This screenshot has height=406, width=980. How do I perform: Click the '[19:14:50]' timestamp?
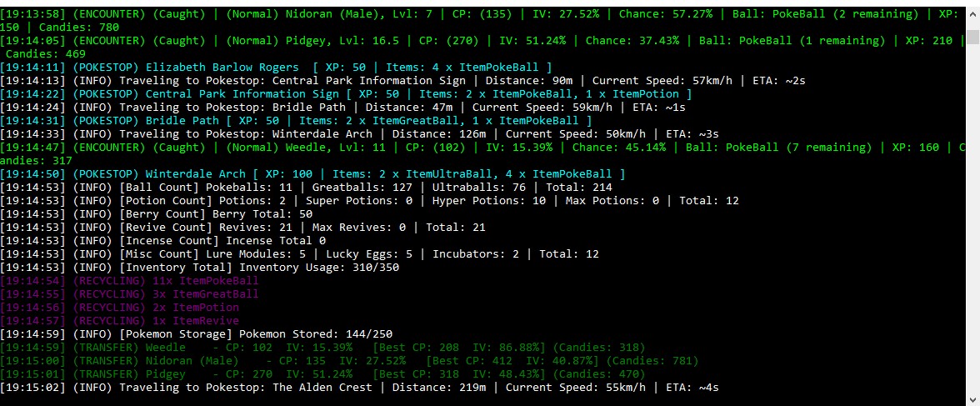[32, 173]
